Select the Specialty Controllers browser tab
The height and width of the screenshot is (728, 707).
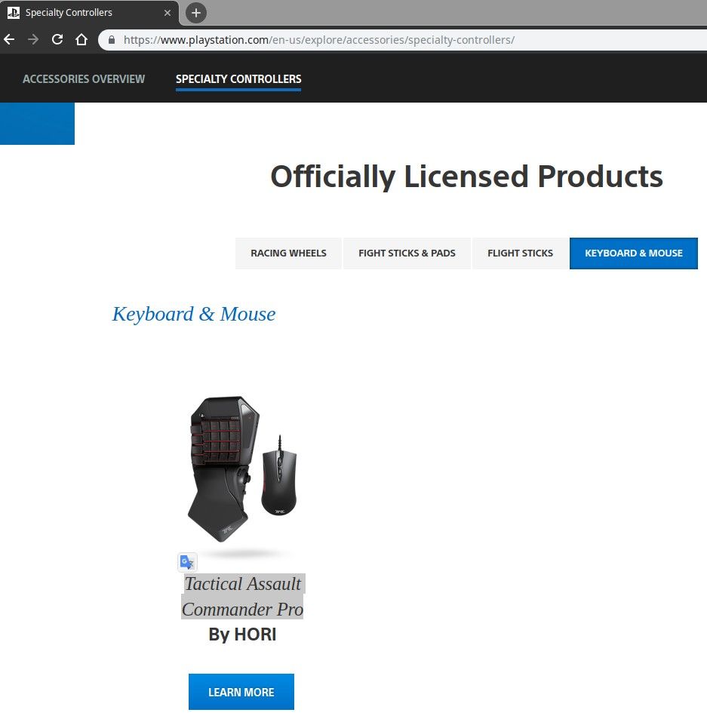point(89,13)
